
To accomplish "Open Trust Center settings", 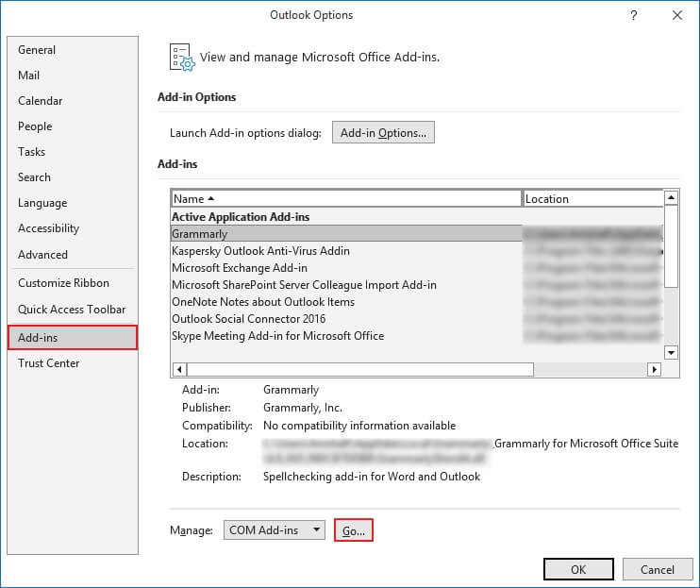I will coord(73,363).
